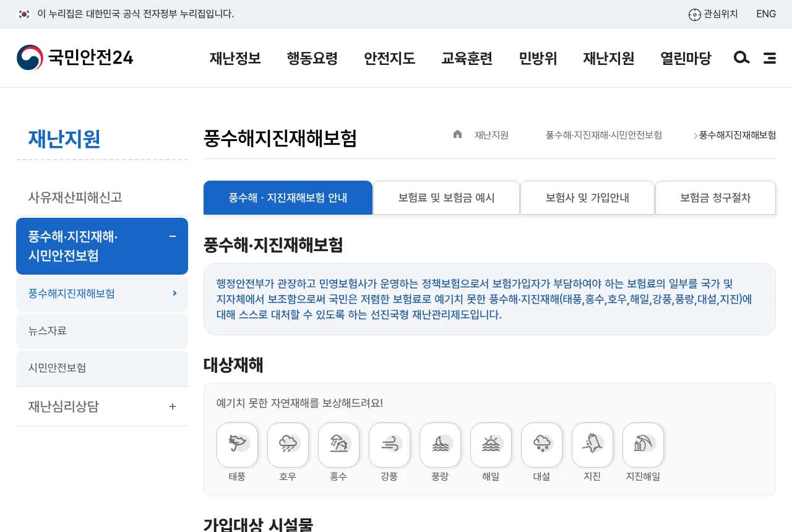Open the 교육훈련 top menu
The height and width of the screenshot is (532, 792).
point(467,58)
